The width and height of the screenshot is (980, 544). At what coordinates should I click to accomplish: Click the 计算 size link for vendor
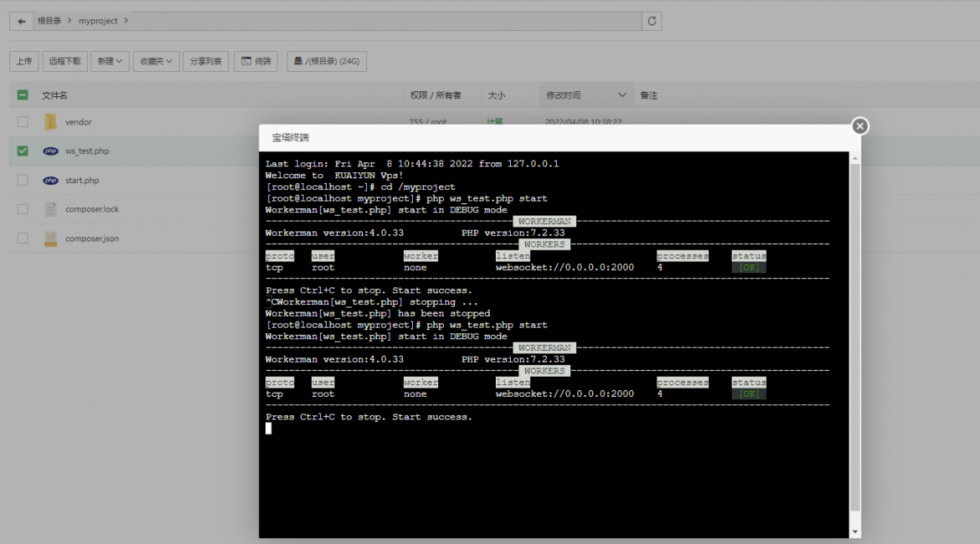494,122
